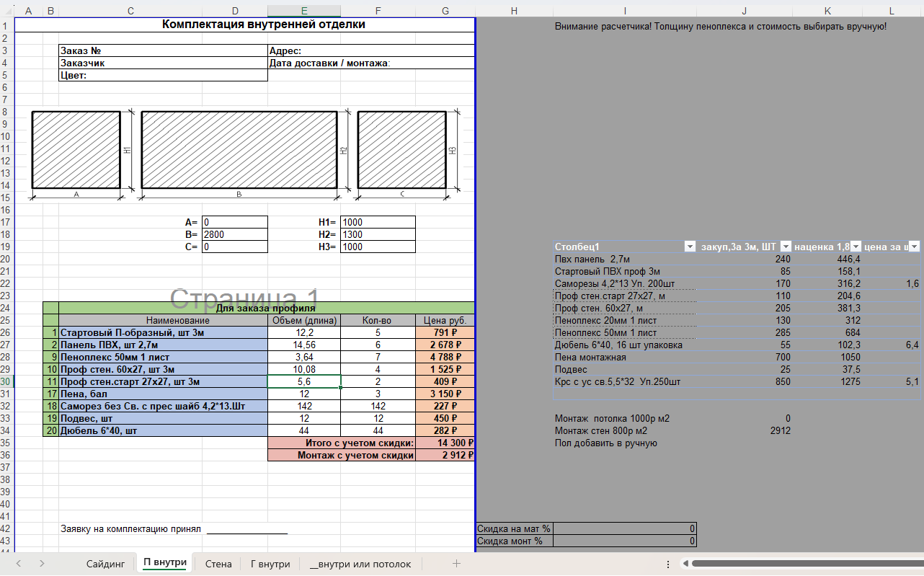This screenshot has width=924, height=576.
Task: Click the Панель ПВХ, шт 2,7м cell
Action: click(163, 345)
